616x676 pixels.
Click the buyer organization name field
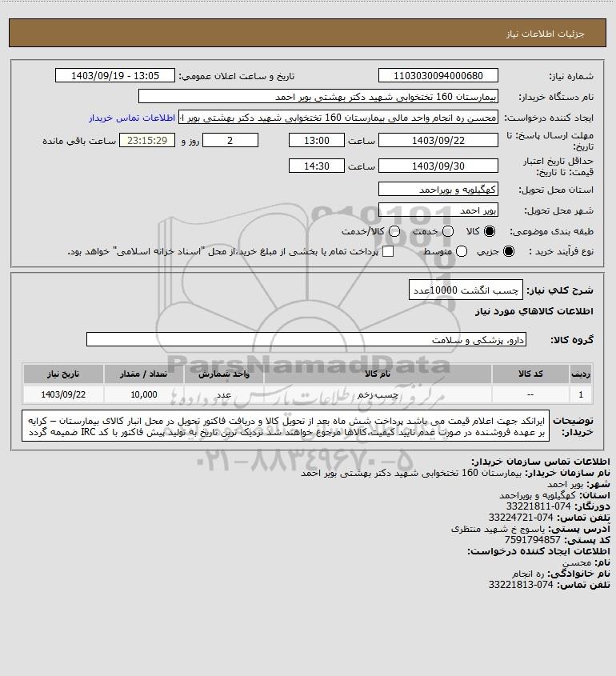tap(318, 96)
